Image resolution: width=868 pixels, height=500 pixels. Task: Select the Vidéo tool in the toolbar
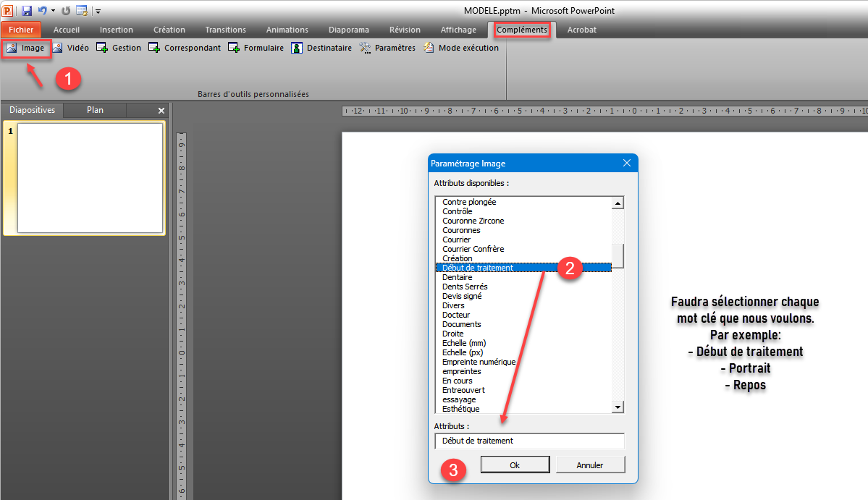pos(70,47)
